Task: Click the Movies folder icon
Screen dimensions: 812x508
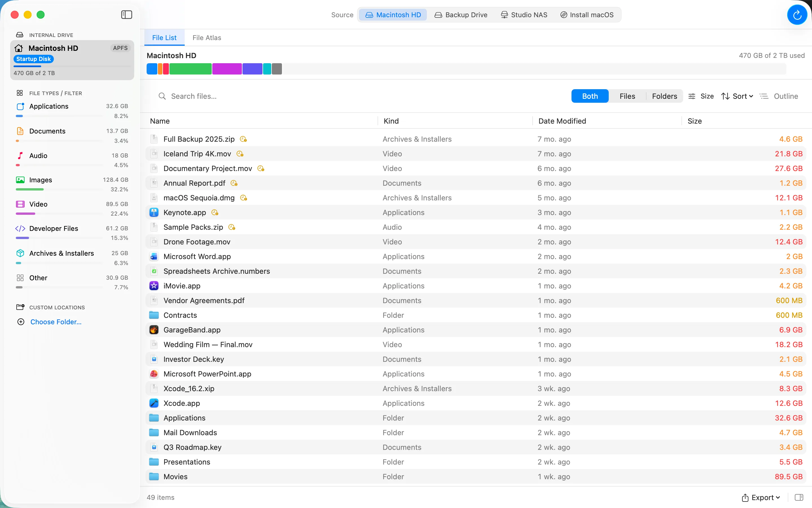Action: coord(154,476)
